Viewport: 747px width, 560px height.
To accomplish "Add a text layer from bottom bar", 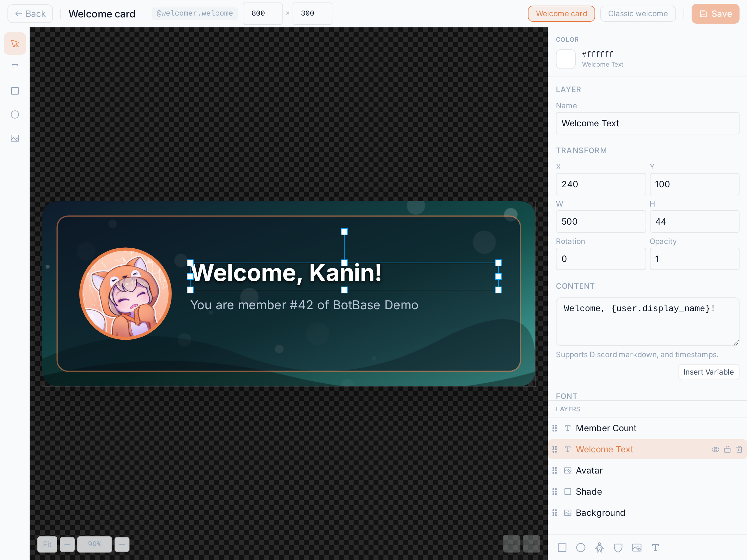I will click(655, 548).
